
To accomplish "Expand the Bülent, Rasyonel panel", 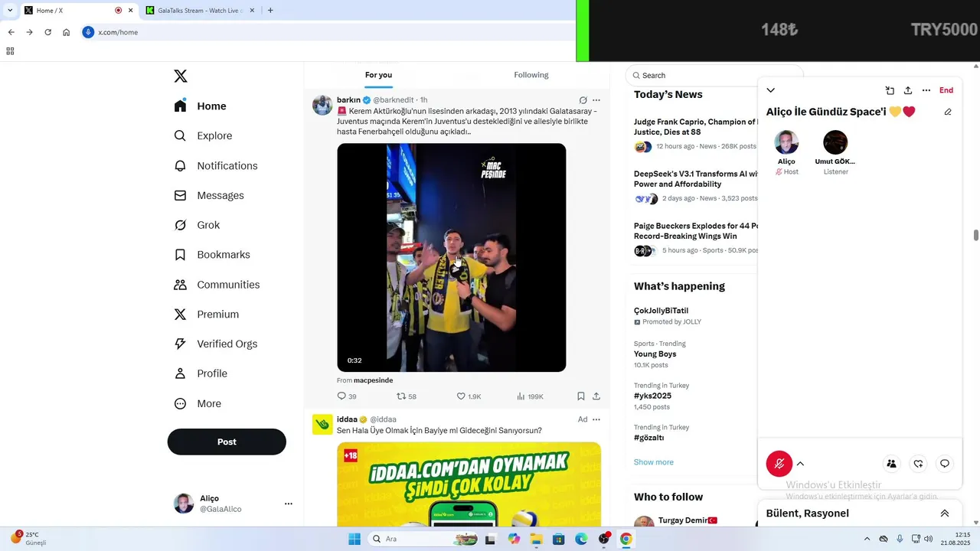I will [945, 514].
